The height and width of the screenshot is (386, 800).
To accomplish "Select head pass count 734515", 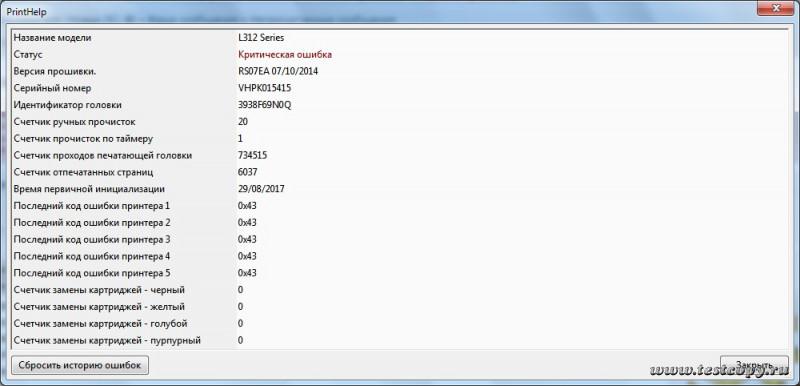I will 253,156.
